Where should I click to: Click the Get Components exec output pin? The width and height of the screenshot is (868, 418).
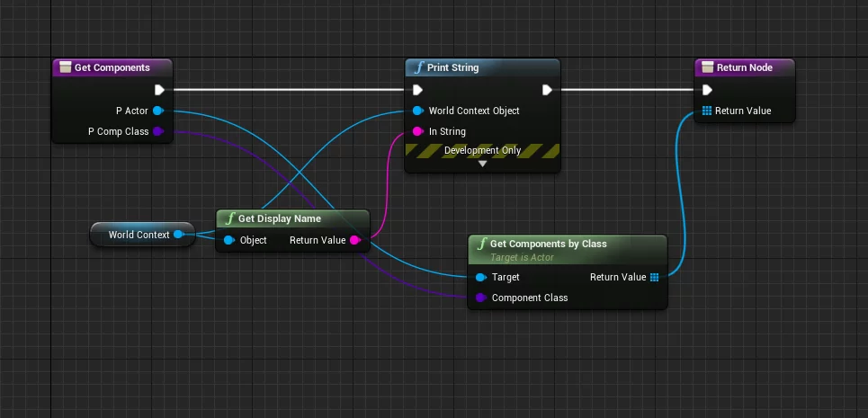coord(159,90)
